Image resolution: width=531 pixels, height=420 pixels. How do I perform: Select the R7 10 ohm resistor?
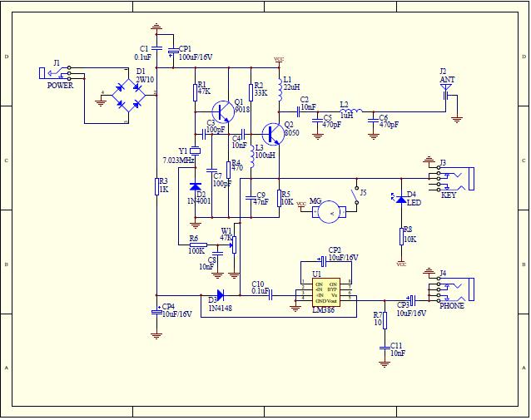pos(385,321)
